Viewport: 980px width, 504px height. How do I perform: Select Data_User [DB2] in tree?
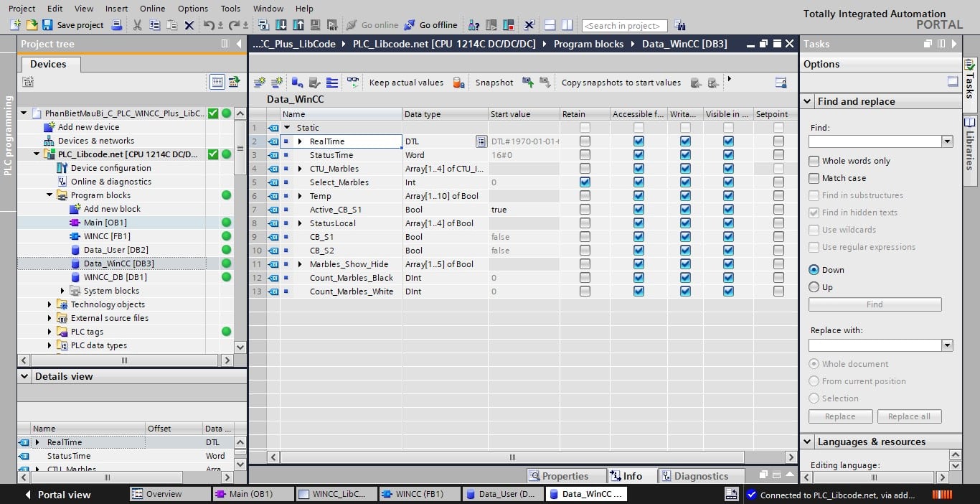[x=116, y=250]
